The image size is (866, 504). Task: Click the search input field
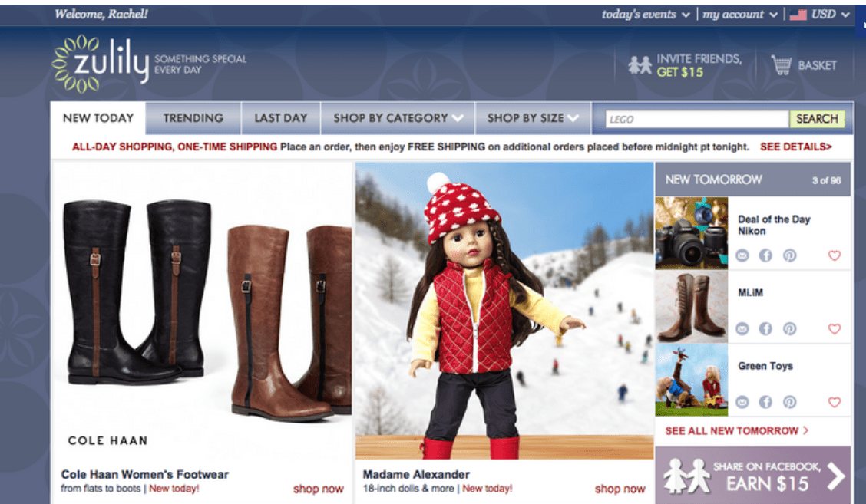(697, 119)
